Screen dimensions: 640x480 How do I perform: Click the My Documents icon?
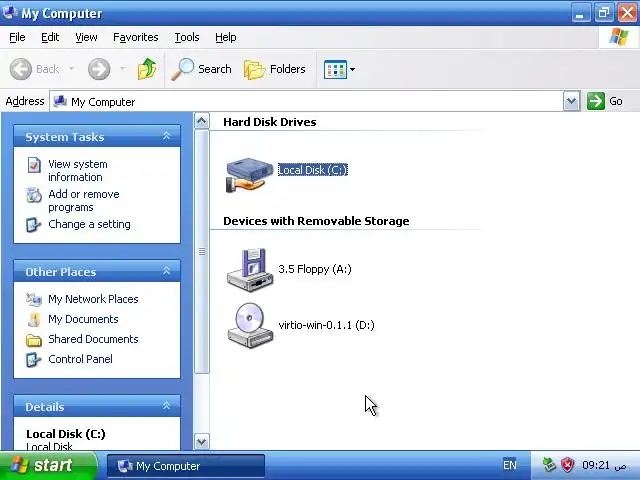pos(34,319)
